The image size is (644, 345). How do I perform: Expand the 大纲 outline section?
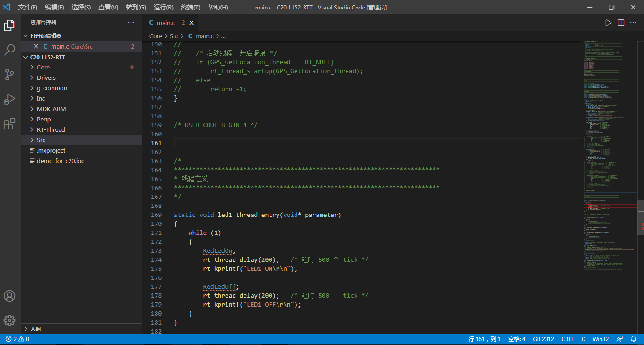(x=81, y=328)
